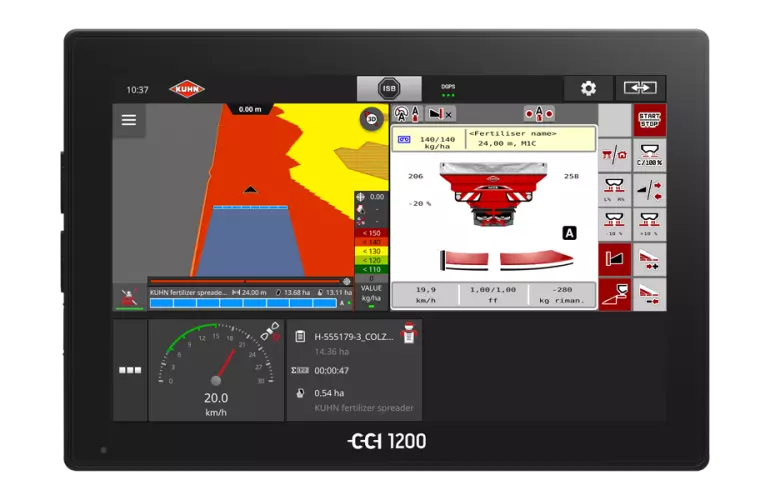Click the right value 258

click(571, 176)
